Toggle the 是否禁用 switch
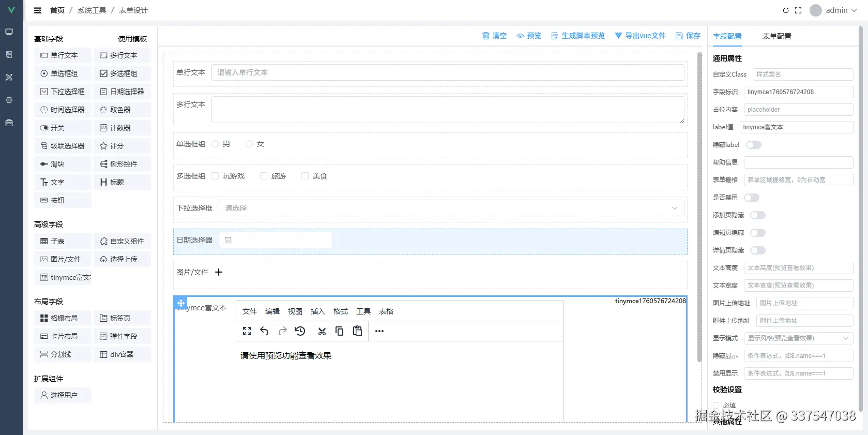 pyautogui.click(x=752, y=198)
